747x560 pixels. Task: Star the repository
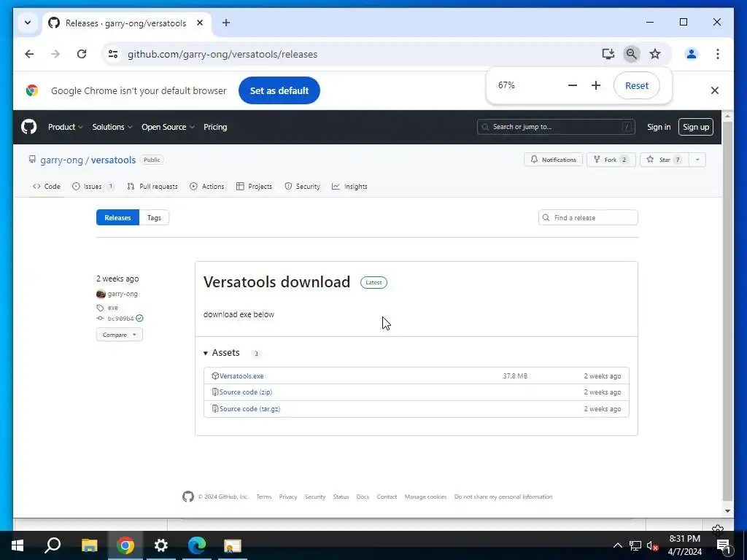[x=664, y=160]
